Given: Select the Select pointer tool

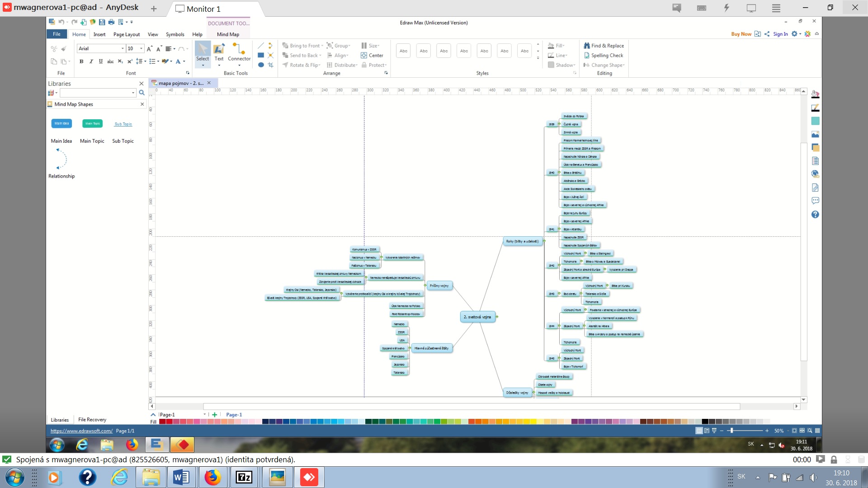Looking at the screenshot, I should [203, 54].
